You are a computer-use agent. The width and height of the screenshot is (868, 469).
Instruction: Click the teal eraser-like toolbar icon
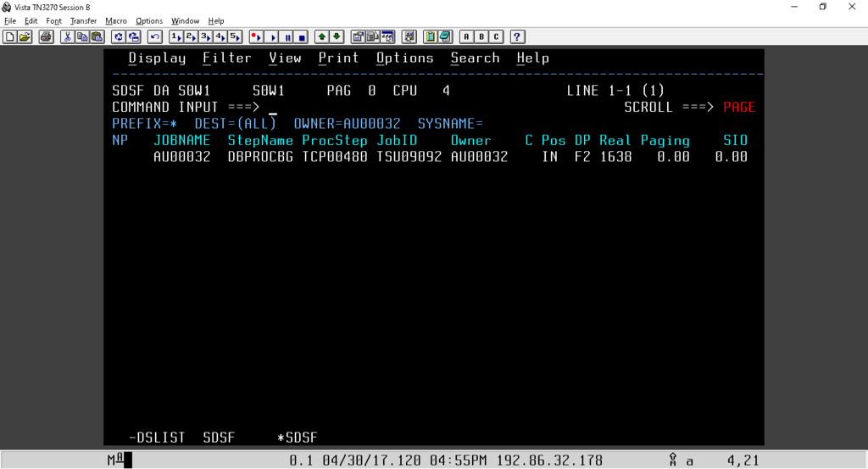445,37
